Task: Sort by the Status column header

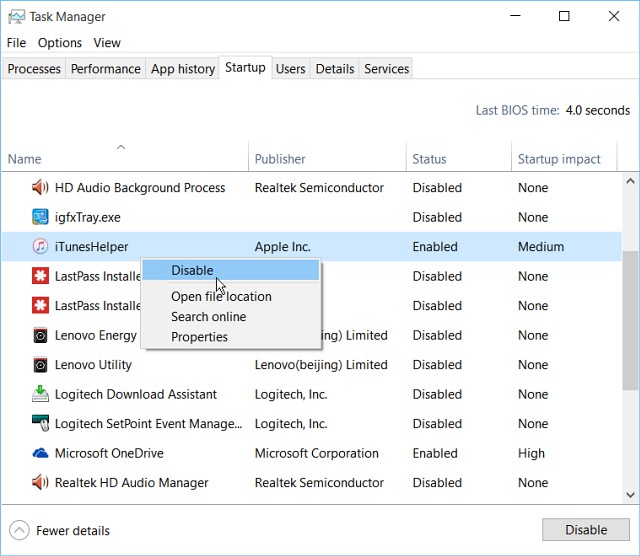Action: tap(459, 157)
